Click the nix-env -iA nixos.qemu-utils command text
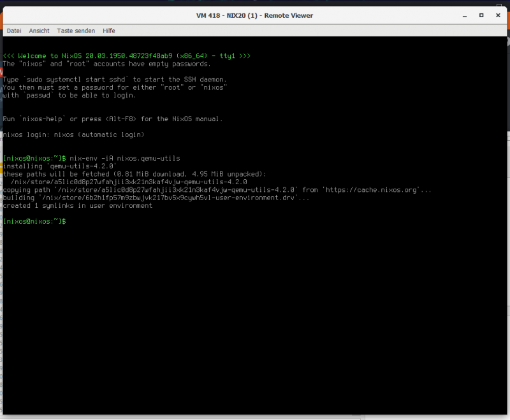The width and height of the screenshot is (510, 420). (125, 158)
